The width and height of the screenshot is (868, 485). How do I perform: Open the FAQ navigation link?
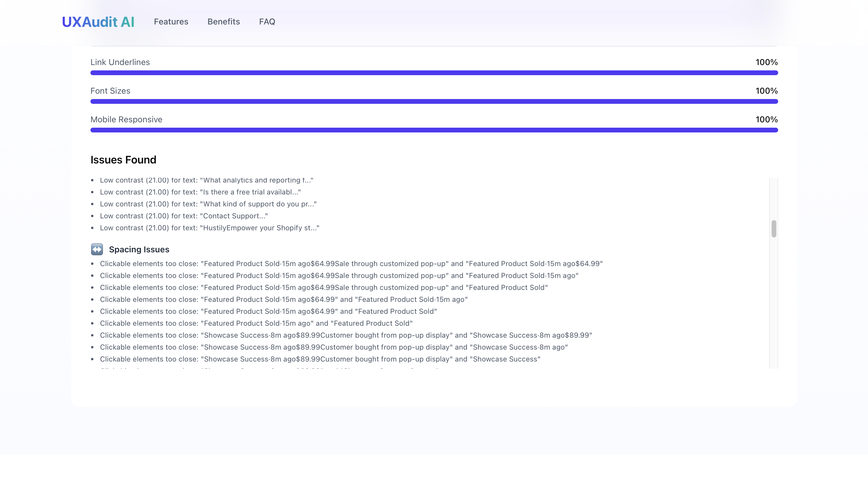click(x=267, y=21)
